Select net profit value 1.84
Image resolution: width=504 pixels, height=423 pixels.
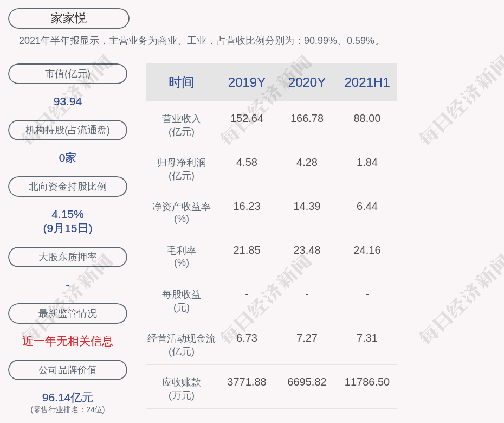point(367,163)
